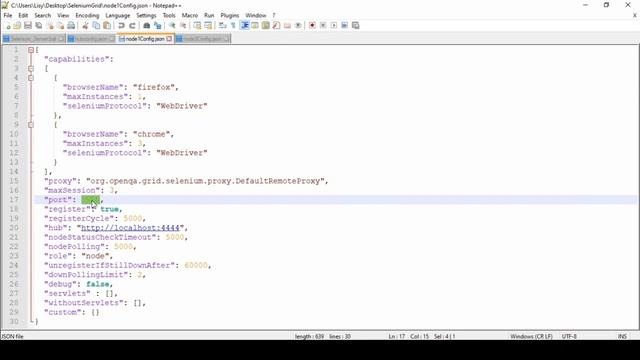Click the UTF-8 encoding status entry
The height and width of the screenshot is (360, 640).
tap(569, 336)
